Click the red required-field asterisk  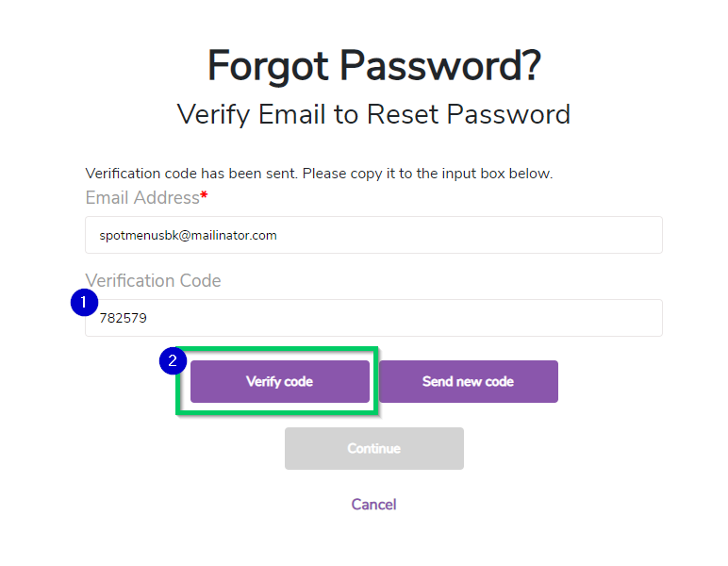click(x=204, y=196)
